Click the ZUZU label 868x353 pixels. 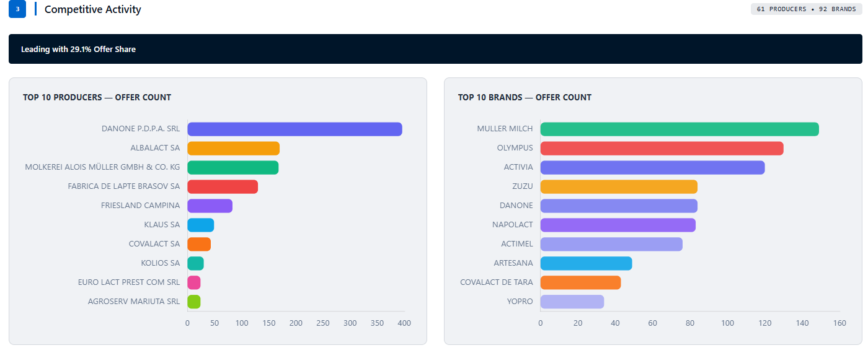point(523,186)
